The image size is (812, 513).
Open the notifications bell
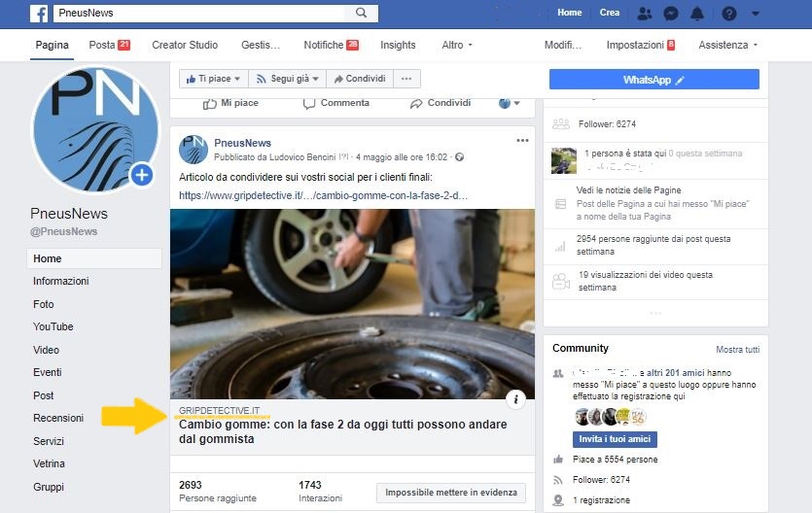(x=697, y=14)
